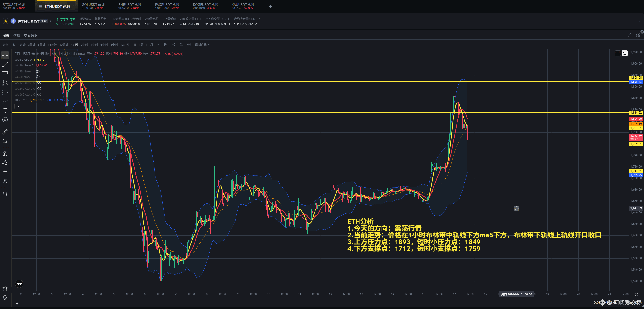The width and height of the screenshot is (644, 309).
Task: Open the forecasting and measurement tools
Action: 5,92
